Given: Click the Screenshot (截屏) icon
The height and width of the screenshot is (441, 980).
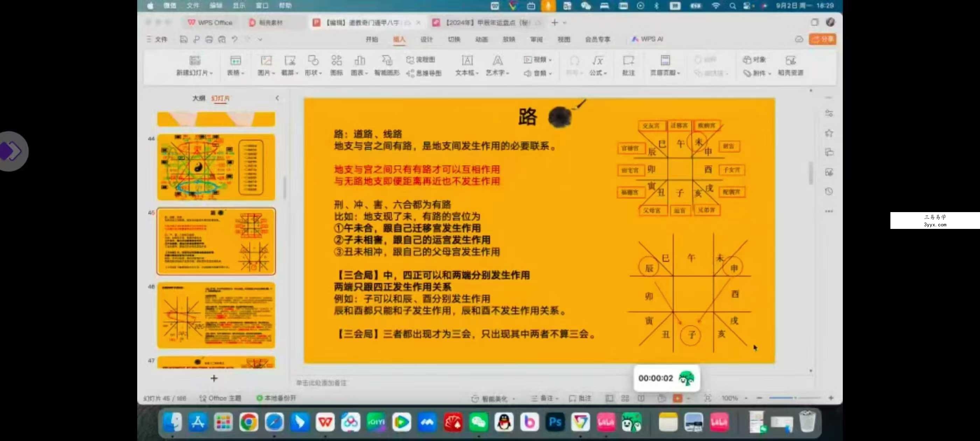Looking at the screenshot, I should click(290, 61).
